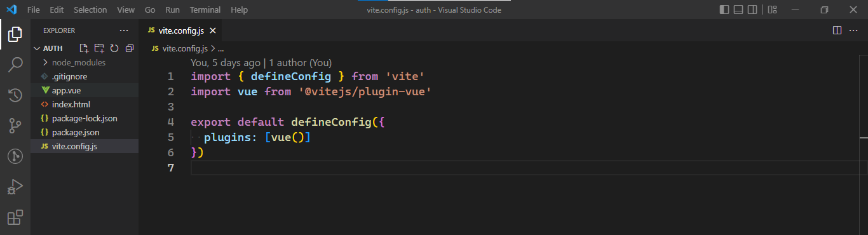Screen dimensions: 868x235
Task: Open index.html in the Explorer
Action: [85, 104]
